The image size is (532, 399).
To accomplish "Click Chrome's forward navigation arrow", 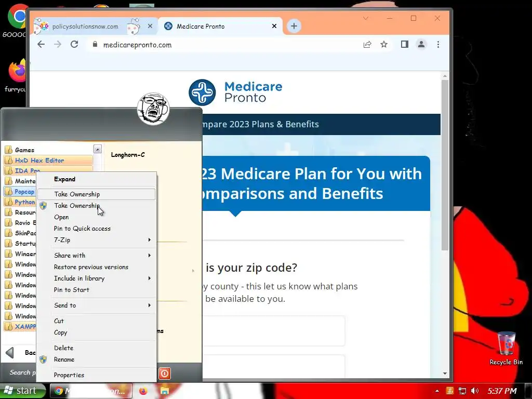I will (58, 45).
